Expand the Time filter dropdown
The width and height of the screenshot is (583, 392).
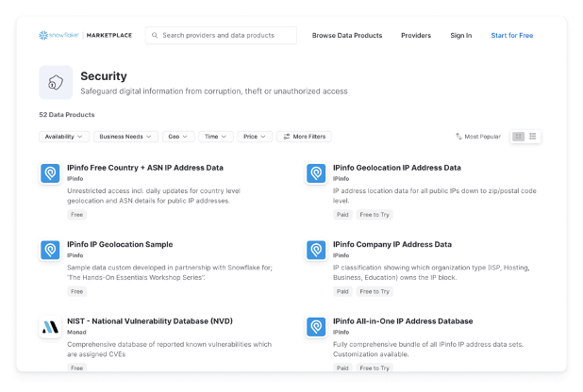(x=216, y=137)
